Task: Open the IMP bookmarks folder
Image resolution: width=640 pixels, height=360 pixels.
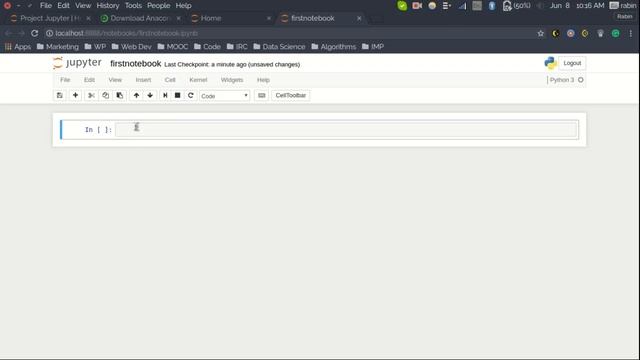Action: coord(373,47)
